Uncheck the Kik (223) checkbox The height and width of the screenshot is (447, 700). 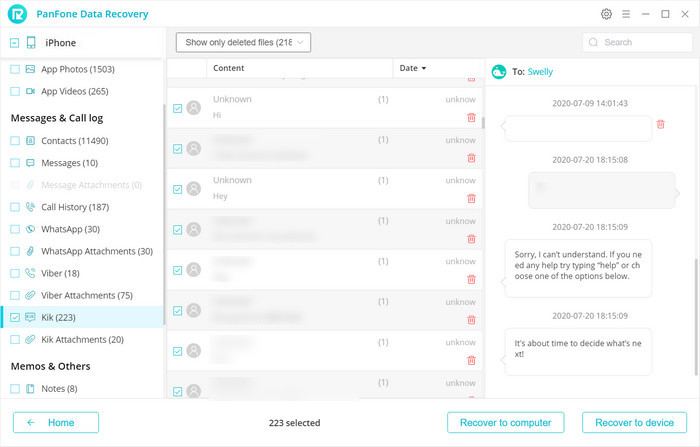point(15,317)
